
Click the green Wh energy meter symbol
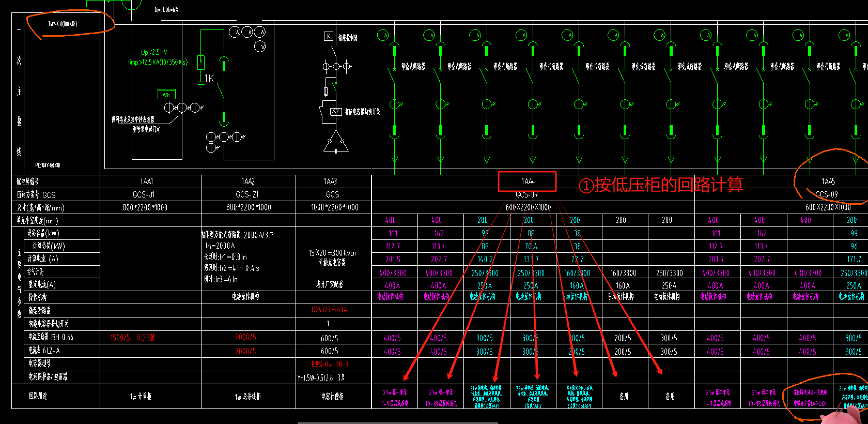(x=166, y=94)
